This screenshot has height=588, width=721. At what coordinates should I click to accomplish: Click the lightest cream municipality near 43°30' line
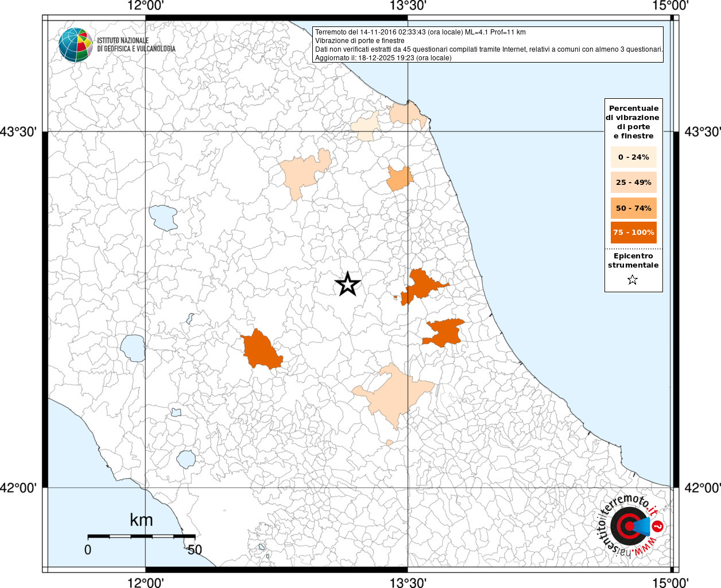coord(366,127)
